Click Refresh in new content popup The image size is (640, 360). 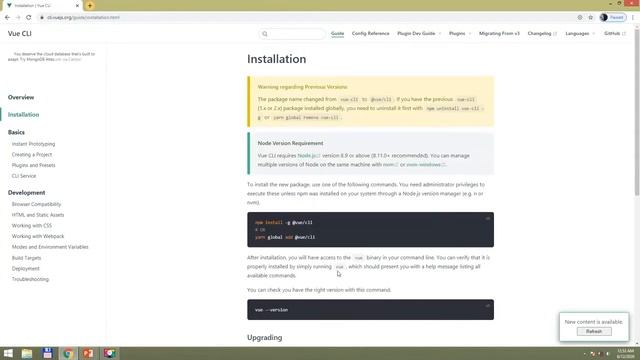(x=594, y=331)
